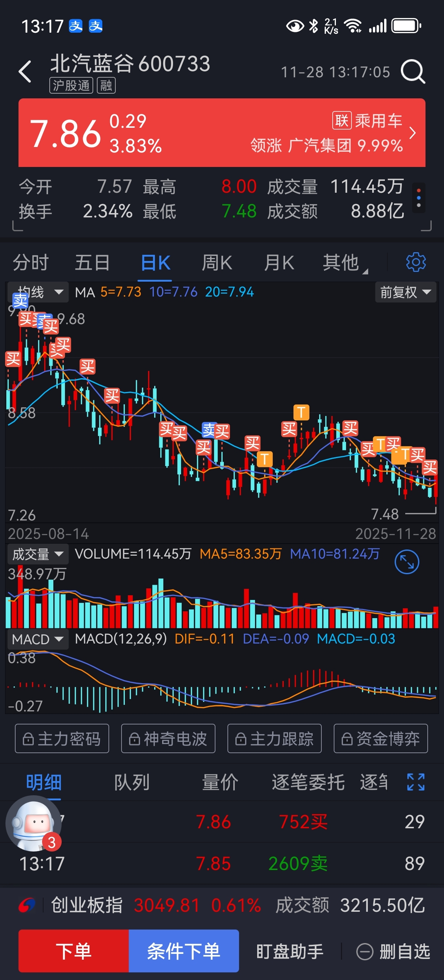Tap the 沪股通 tag badge
Screen dimensions: 444x980
(x=71, y=85)
